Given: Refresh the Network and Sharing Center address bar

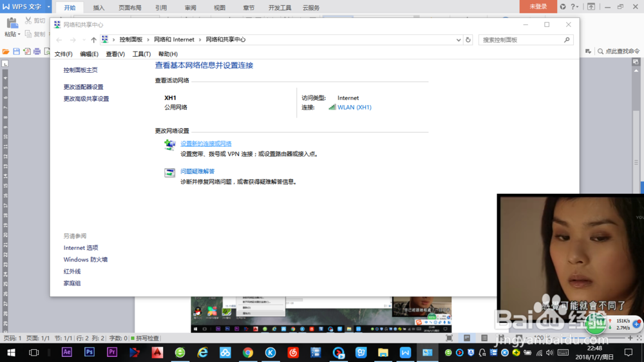Looking at the screenshot, I should coord(468,40).
